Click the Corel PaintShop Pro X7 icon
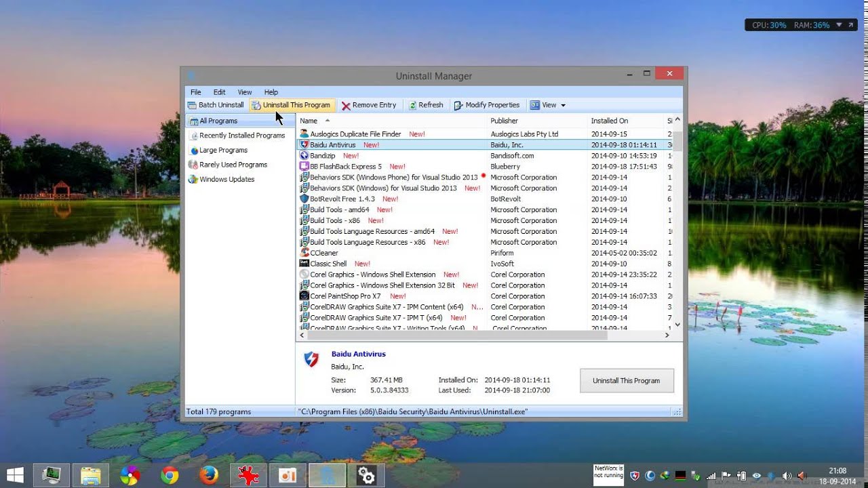The image size is (868, 488). coord(304,296)
